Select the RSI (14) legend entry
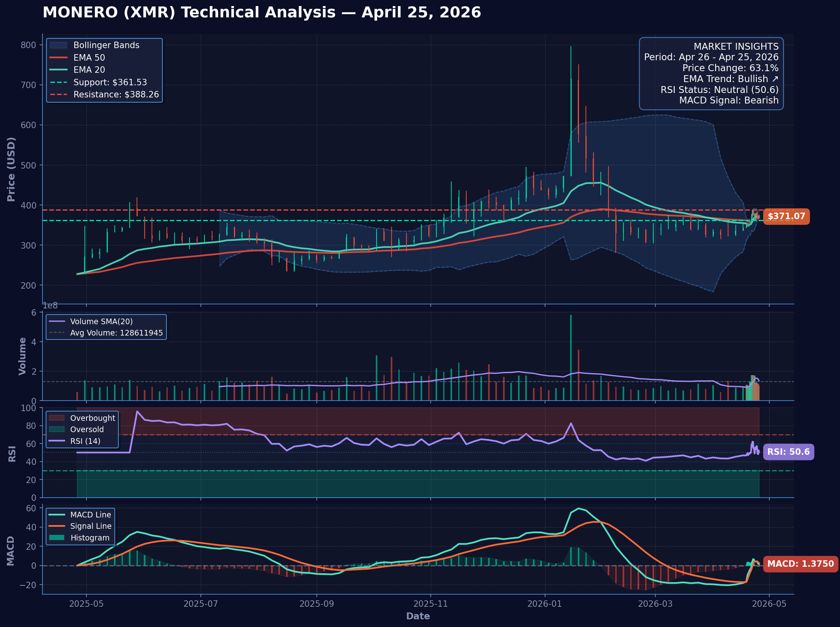Image resolution: width=840 pixels, height=627 pixels. pos(85,441)
